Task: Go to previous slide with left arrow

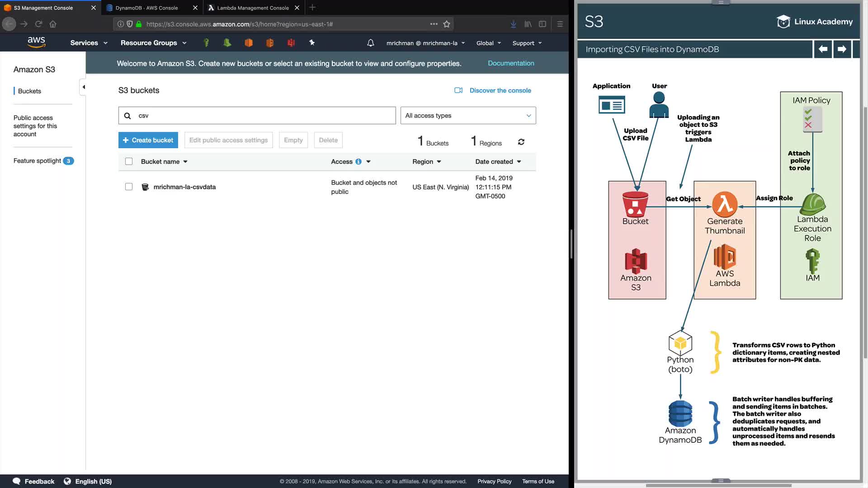Action: tap(823, 49)
